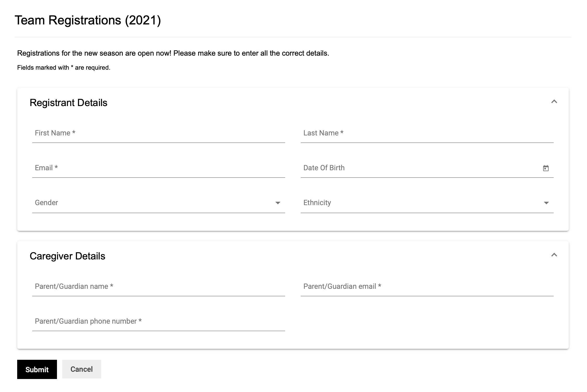587x392 pixels.
Task: Open the Gender dropdown
Action: click(158, 203)
